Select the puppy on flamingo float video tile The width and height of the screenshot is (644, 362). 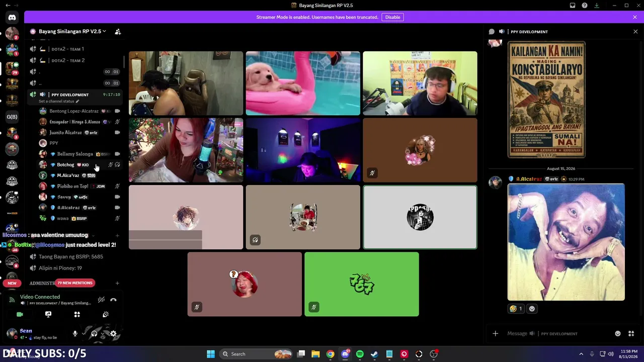point(303,83)
